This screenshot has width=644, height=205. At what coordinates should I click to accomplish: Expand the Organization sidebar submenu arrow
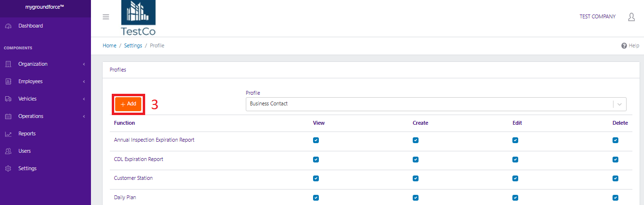pyautogui.click(x=84, y=64)
